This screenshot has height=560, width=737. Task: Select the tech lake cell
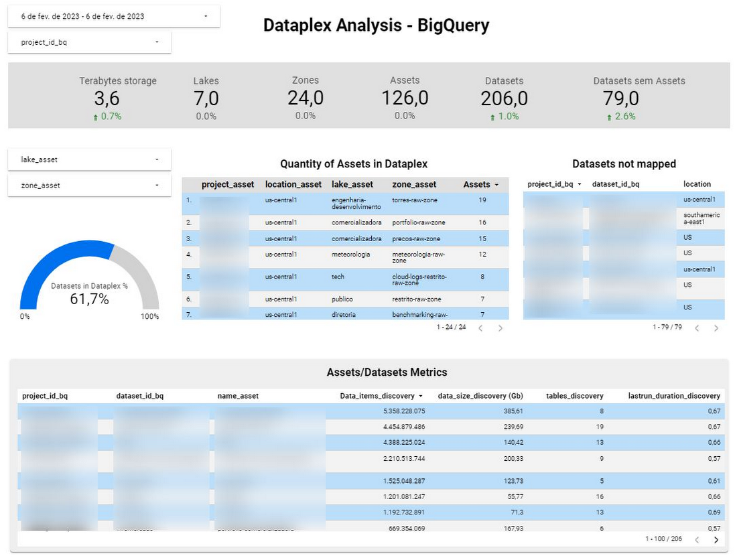pyautogui.click(x=338, y=277)
